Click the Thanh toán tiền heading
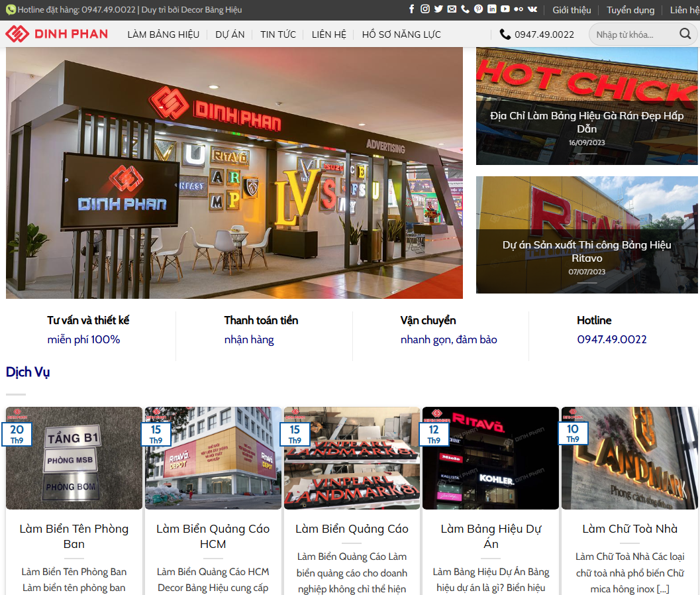Image resolution: width=700 pixels, height=595 pixels. (x=261, y=320)
